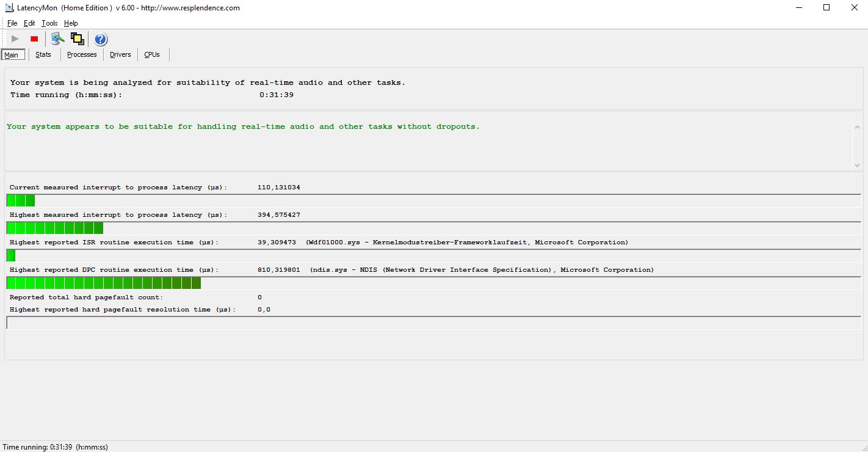This screenshot has width=868, height=452.
Task: Start the latency monitor with the play icon
Action: pos(15,39)
